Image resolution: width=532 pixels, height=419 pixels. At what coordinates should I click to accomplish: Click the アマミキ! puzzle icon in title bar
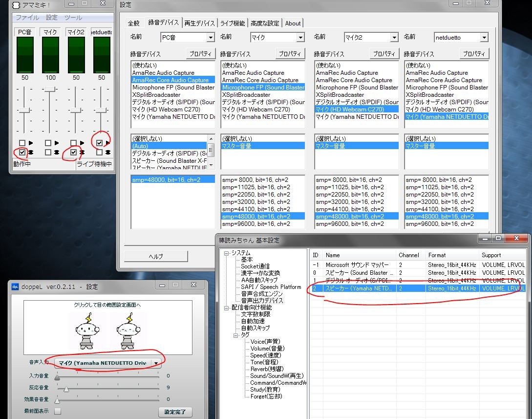point(17,5)
